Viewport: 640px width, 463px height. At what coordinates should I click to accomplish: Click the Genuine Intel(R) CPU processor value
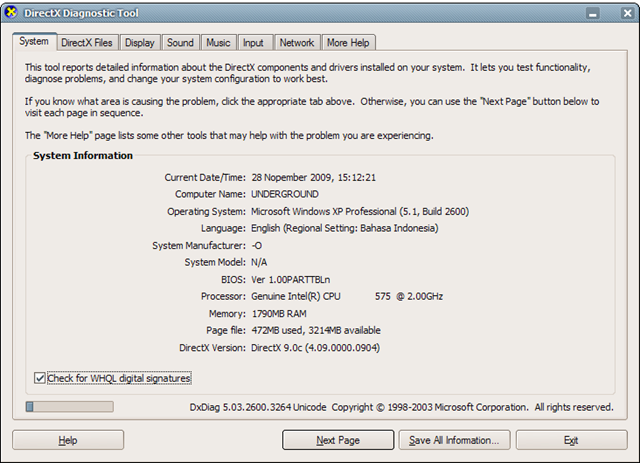[347, 296]
